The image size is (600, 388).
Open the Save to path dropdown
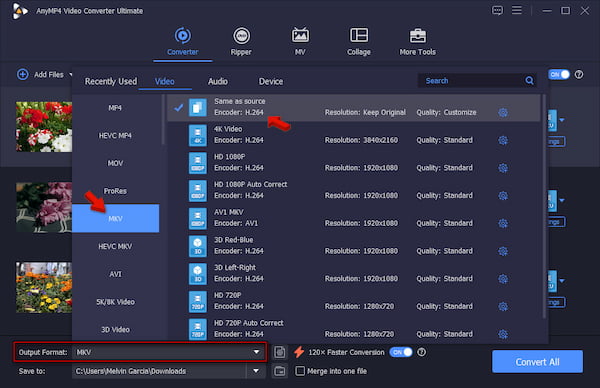pos(256,371)
